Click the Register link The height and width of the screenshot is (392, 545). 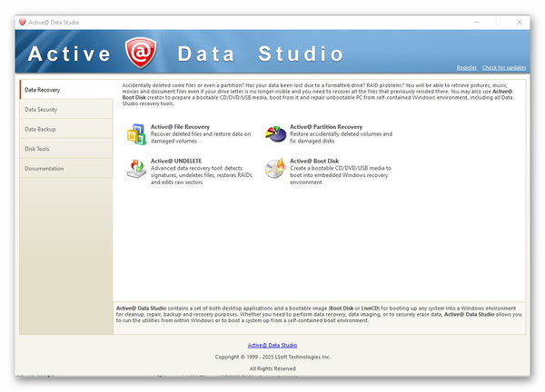tap(467, 68)
